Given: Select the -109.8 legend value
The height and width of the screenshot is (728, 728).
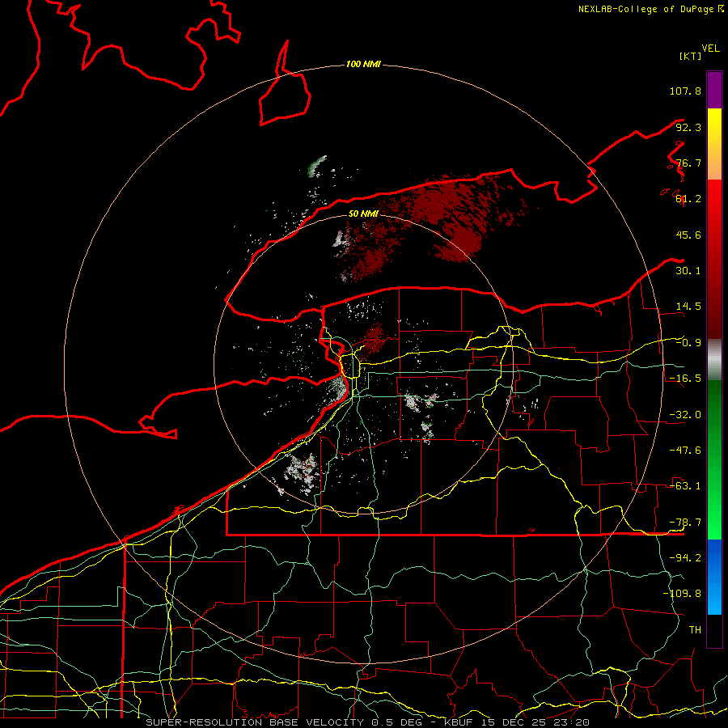Looking at the screenshot, I should [x=682, y=594].
